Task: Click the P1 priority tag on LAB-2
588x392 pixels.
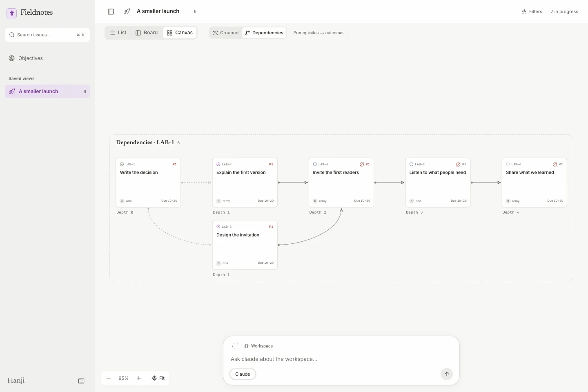Action: point(271,165)
